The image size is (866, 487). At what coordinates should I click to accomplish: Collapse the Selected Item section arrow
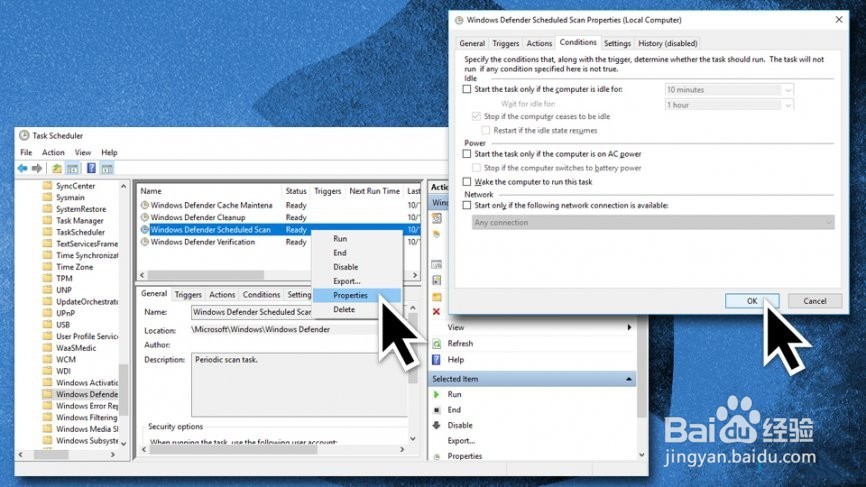pyautogui.click(x=629, y=379)
